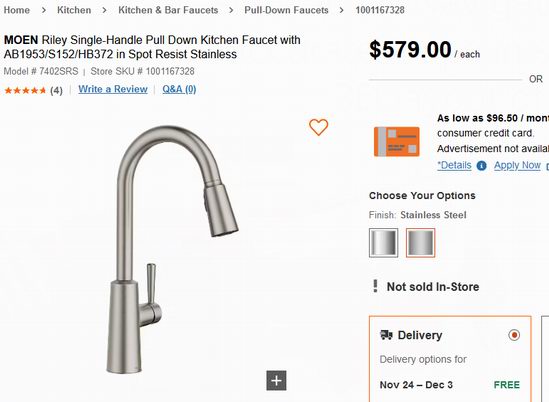
Task: Choose the Spot Resist Stainless swatch
Action: tap(421, 243)
